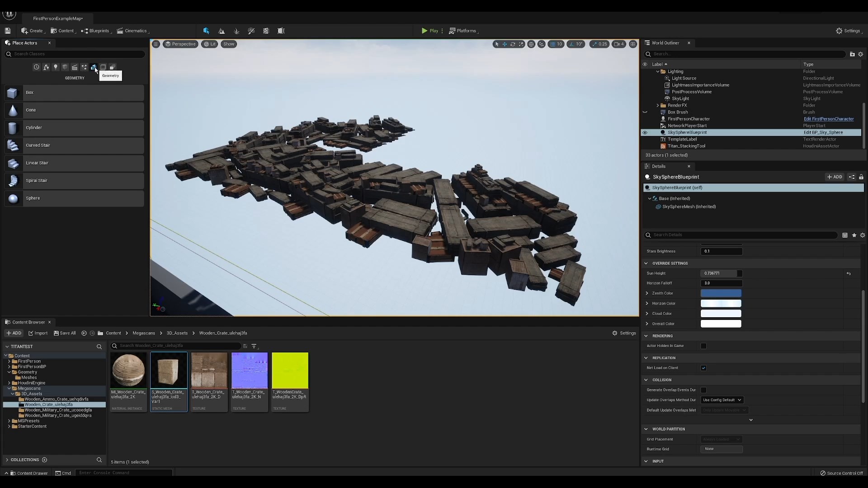
Task: Open the Blueprints menu
Action: click(x=95, y=31)
